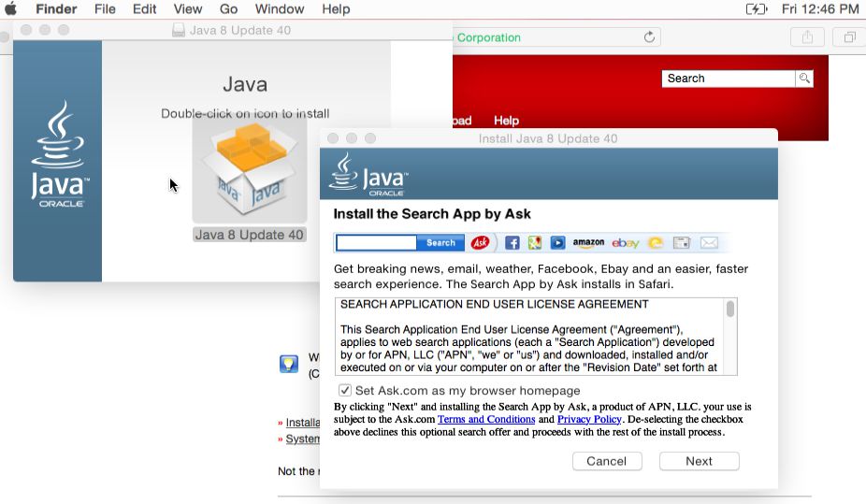The height and width of the screenshot is (504, 866).
Task: Click the Java 8 Update 40 file label
Action: pyautogui.click(x=250, y=235)
